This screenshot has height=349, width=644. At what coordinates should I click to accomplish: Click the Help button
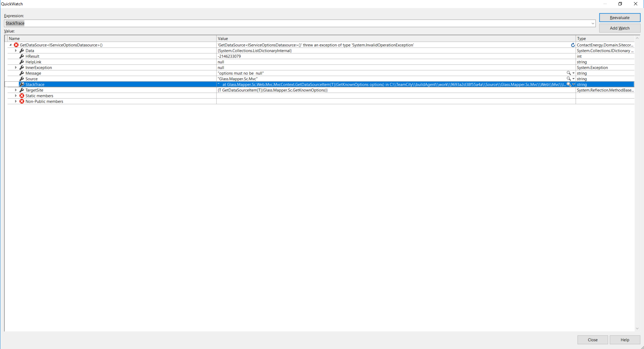625,340
